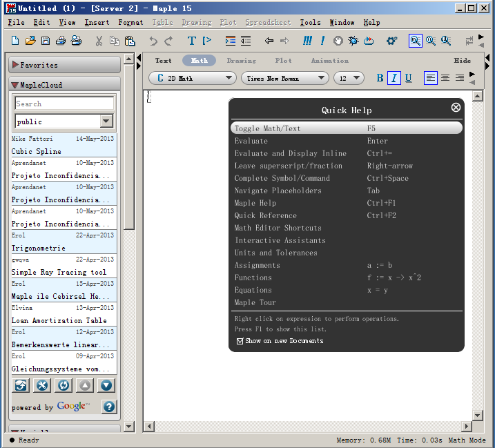The width and height of the screenshot is (495, 448).
Task: Redo action arrow icon
Action: pos(168,41)
